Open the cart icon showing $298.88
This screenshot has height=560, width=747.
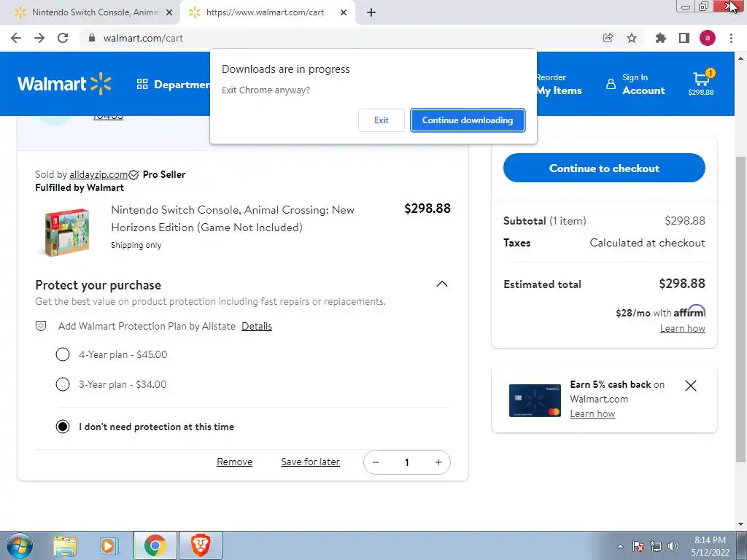click(701, 82)
